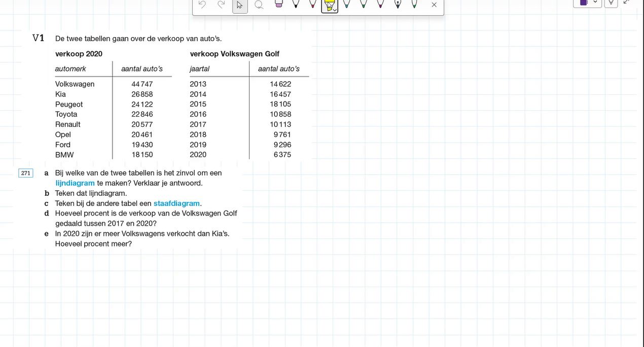
Task: Click heading 'verkoop 2020'
Action: coord(79,54)
